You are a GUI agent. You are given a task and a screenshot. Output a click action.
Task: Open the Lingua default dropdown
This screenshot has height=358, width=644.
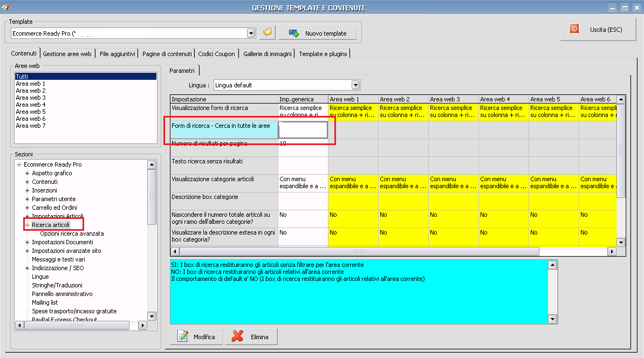point(355,85)
